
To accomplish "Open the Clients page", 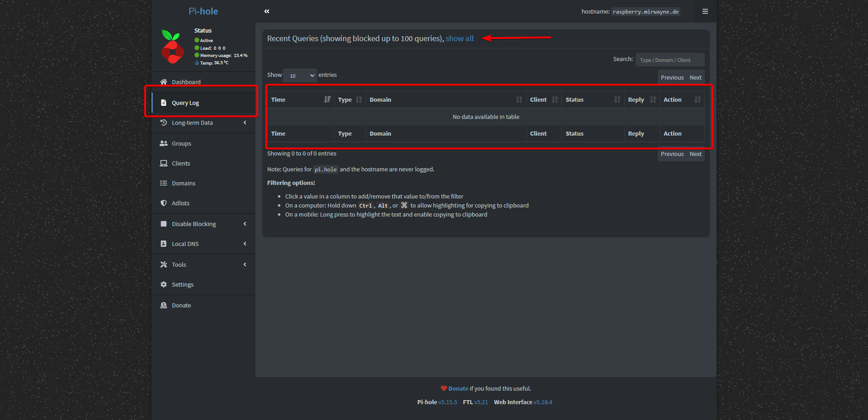I will (181, 163).
